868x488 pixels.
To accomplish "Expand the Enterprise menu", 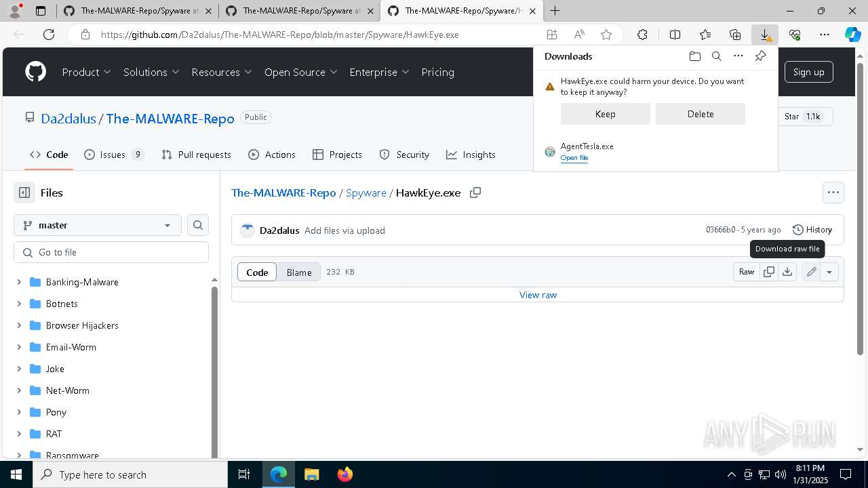I will click(379, 72).
